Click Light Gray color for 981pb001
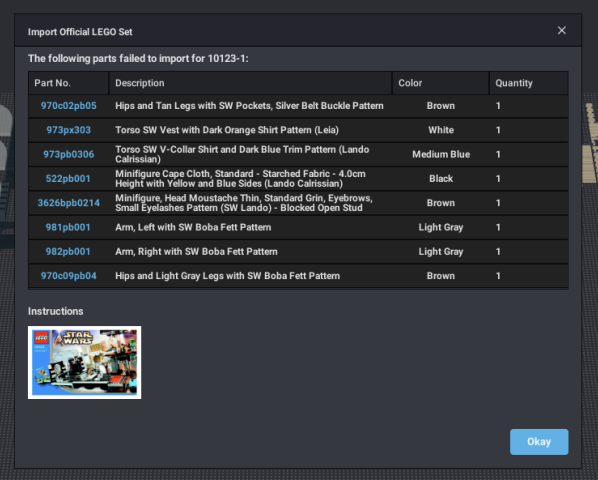 point(441,227)
